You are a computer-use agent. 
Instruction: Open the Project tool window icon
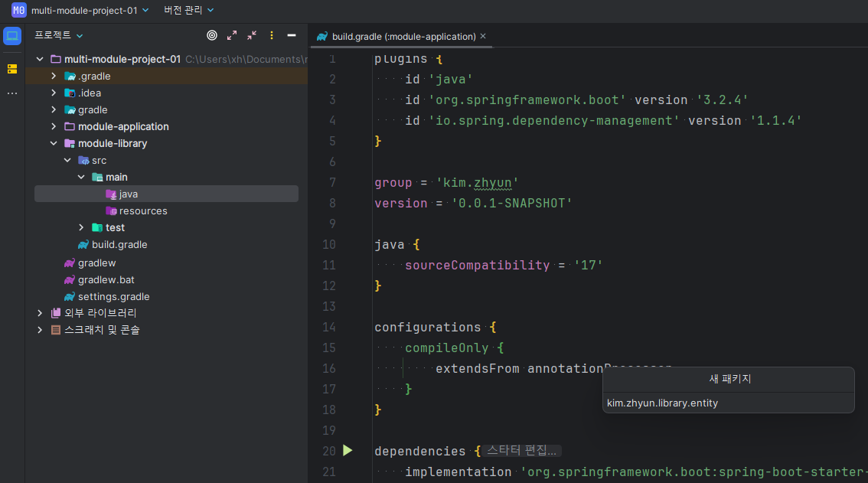pos(12,36)
